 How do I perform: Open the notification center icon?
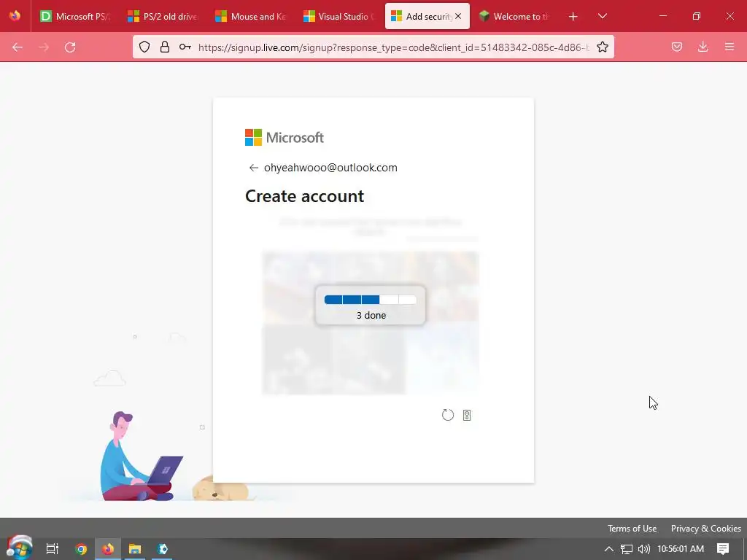tap(723, 549)
